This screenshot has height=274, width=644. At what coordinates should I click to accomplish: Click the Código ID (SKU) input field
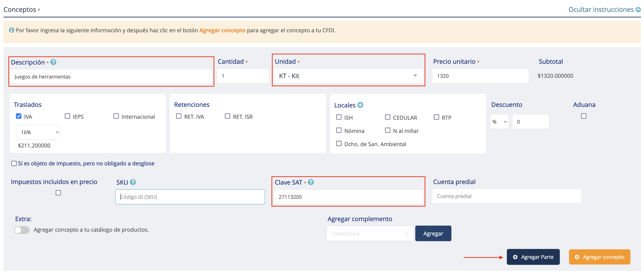(190, 197)
